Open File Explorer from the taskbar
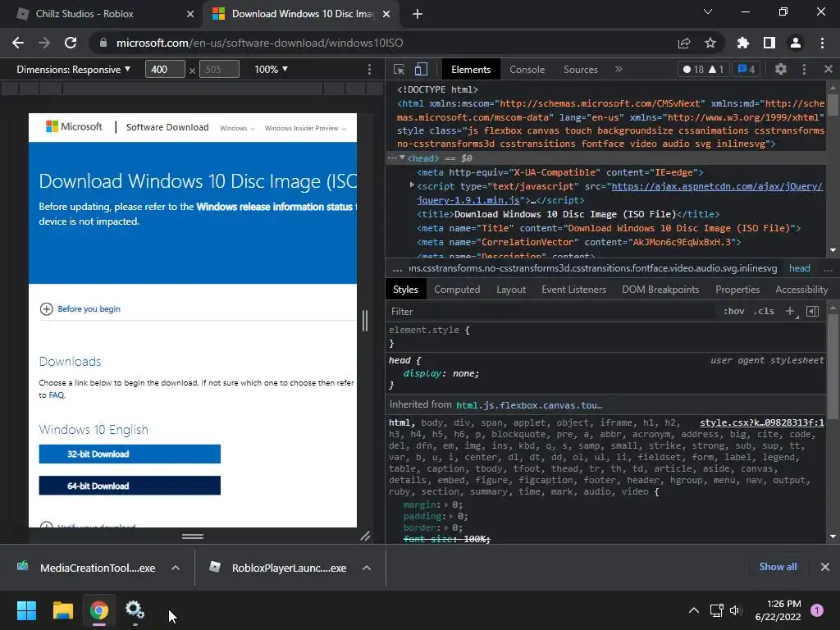This screenshot has width=840, height=630. 62,610
